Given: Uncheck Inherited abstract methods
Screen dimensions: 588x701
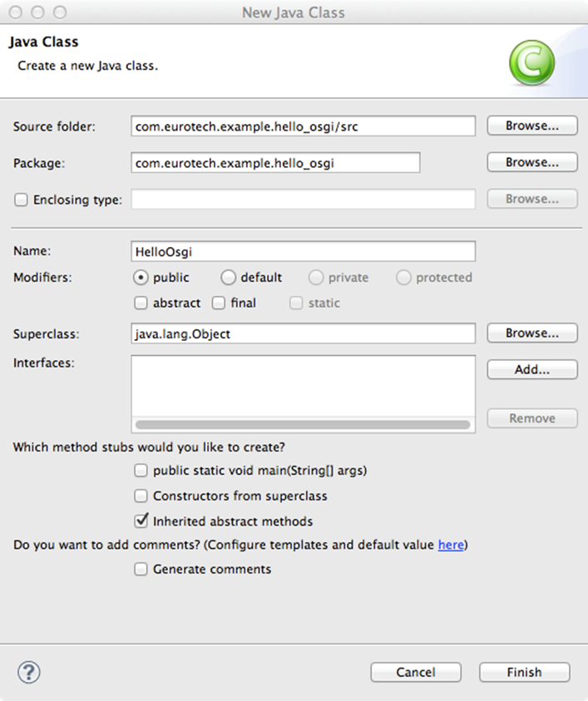Looking at the screenshot, I should point(141,521).
